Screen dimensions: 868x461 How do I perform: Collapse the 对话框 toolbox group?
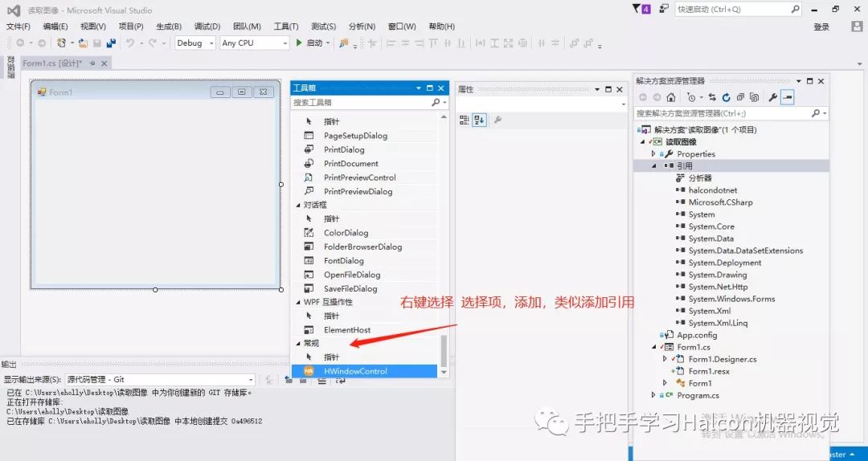point(299,205)
